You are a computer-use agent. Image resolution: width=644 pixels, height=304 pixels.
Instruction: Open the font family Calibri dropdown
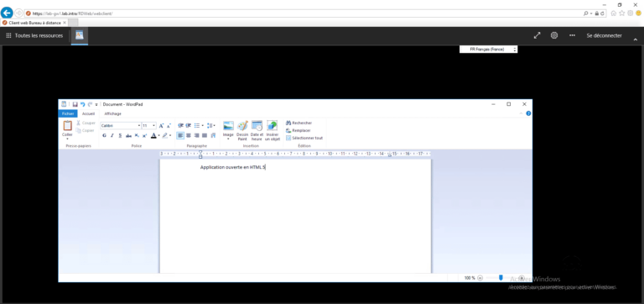coord(139,125)
